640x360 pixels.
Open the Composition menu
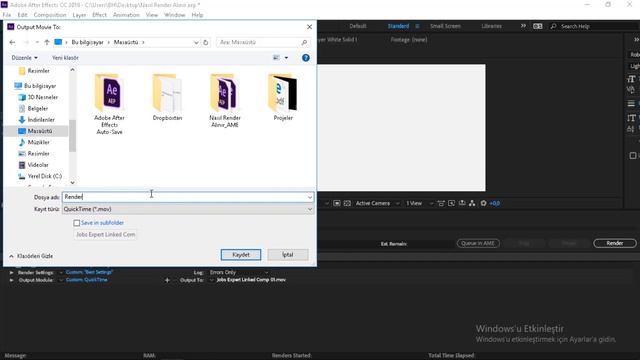(x=50, y=15)
